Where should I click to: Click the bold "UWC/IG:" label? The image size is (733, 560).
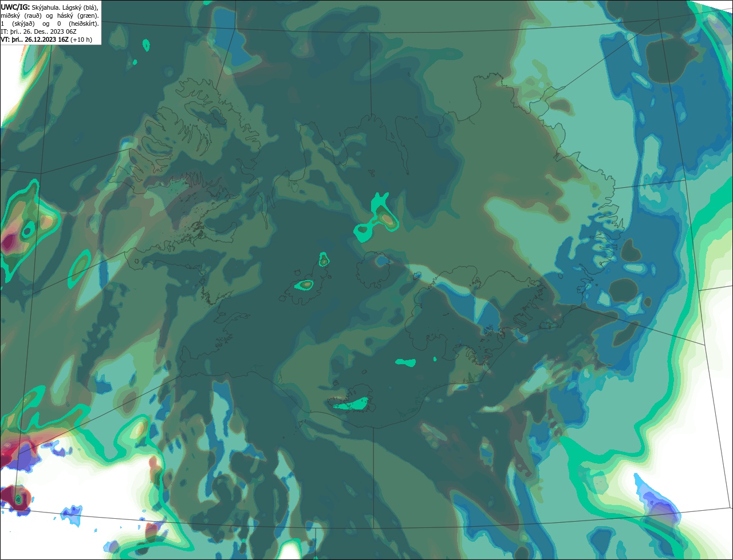click(x=15, y=7)
